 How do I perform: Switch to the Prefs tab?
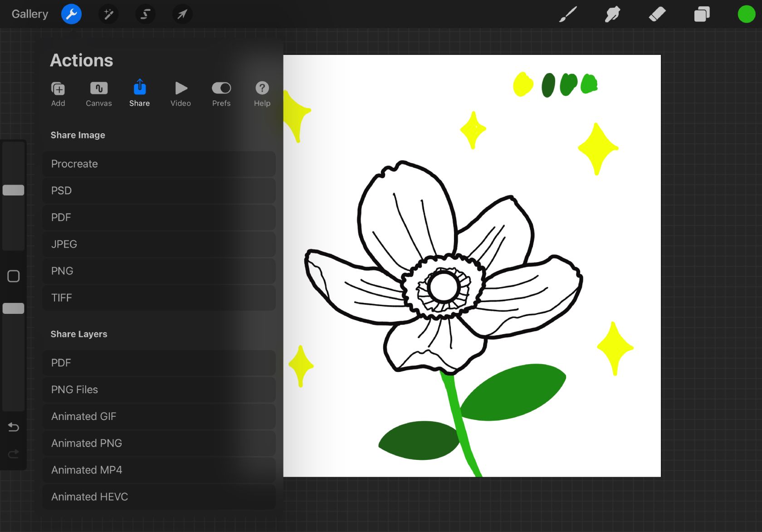click(x=221, y=94)
